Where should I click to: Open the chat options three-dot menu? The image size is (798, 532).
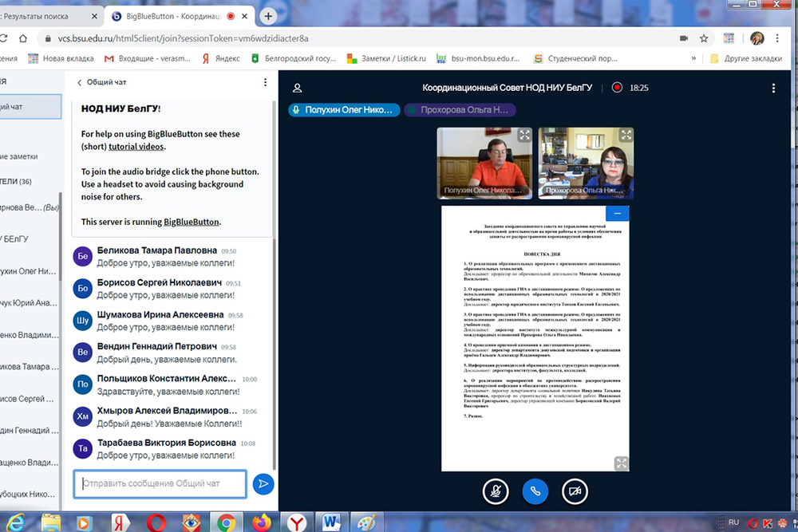pos(266,82)
